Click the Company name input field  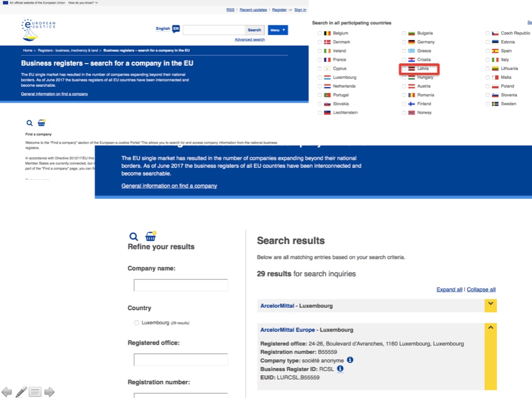(x=180, y=285)
